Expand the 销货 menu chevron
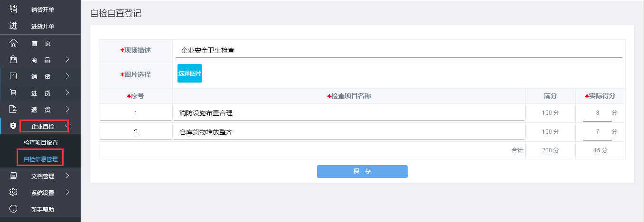 67,76
